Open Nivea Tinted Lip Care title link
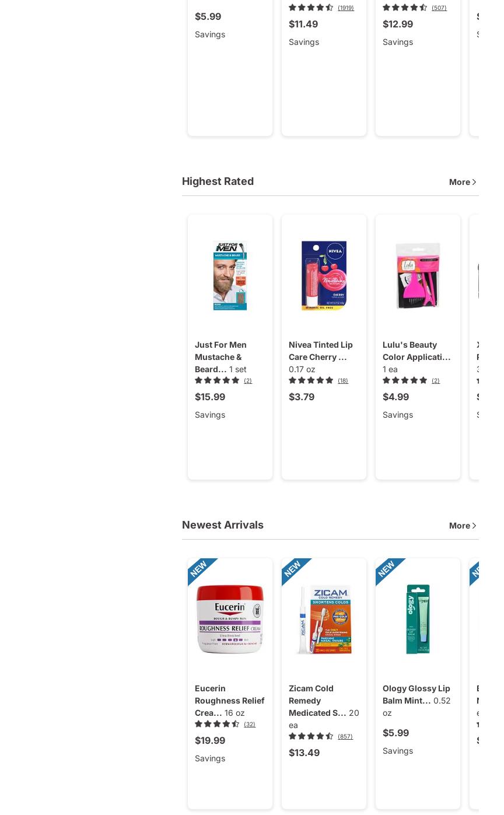 point(321,351)
